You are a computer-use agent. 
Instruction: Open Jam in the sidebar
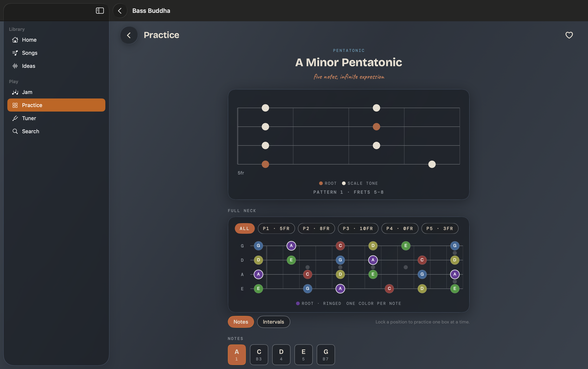(56, 92)
